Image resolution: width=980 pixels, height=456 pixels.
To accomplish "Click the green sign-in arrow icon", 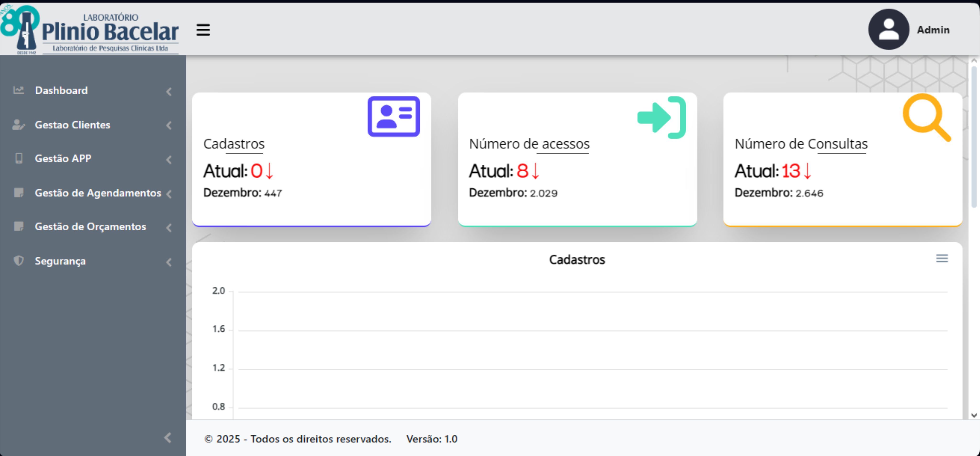I will tap(662, 118).
